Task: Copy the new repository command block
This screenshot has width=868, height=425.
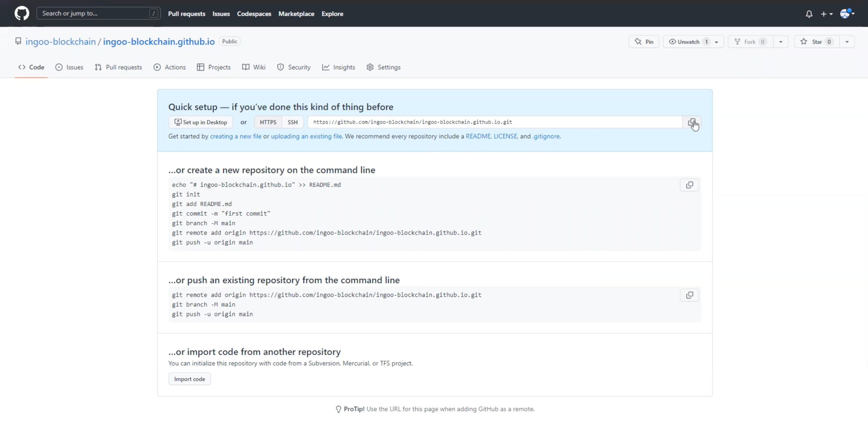Action: coord(689,185)
